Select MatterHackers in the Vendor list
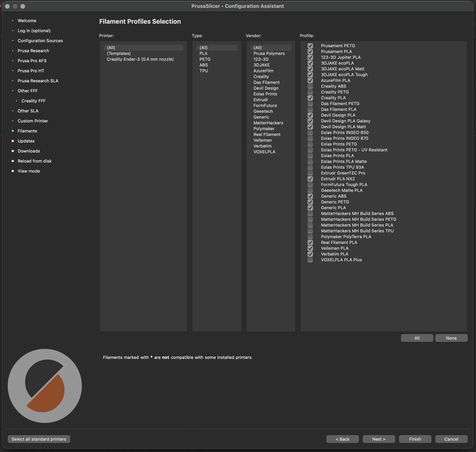This screenshot has width=476, height=452. click(x=268, y=123)
